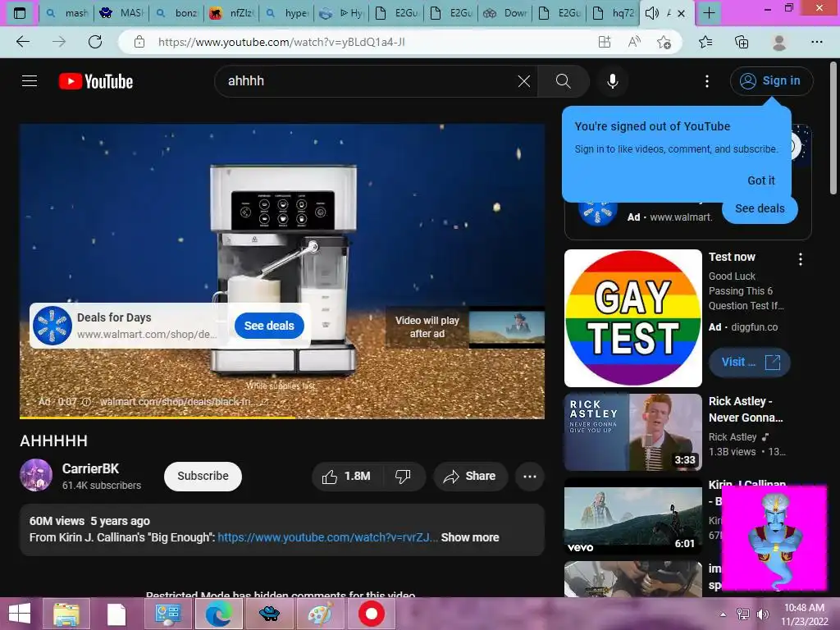
Task: Click the Sign in button
Action: (x=771, y=81)
